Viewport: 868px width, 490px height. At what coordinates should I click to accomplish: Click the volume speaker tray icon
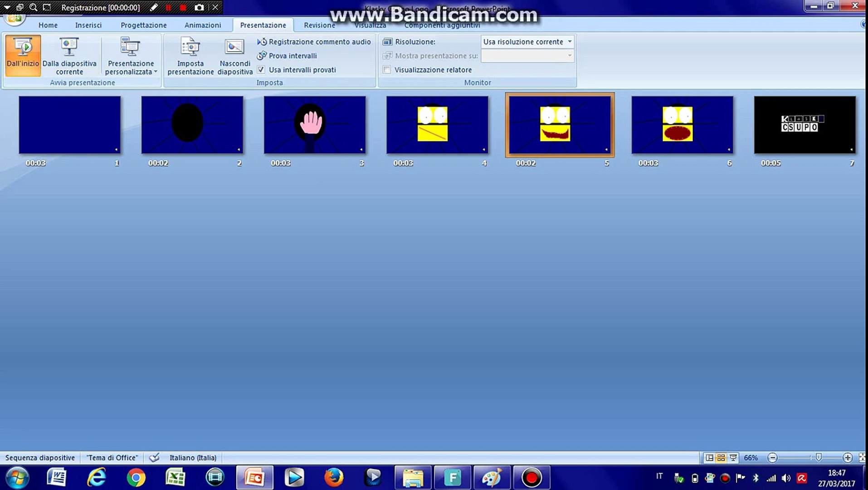tap(786, 478)
